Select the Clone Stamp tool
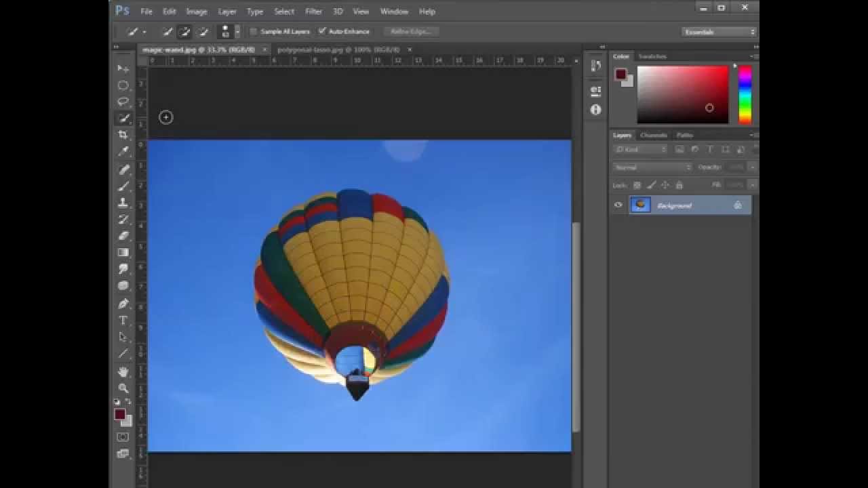Screen dimensions: 868x488 tap(123, 203)
